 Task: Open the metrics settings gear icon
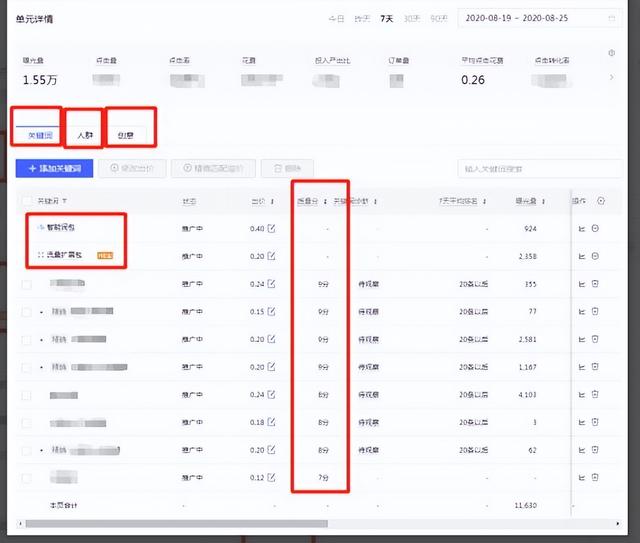point(611,53)
